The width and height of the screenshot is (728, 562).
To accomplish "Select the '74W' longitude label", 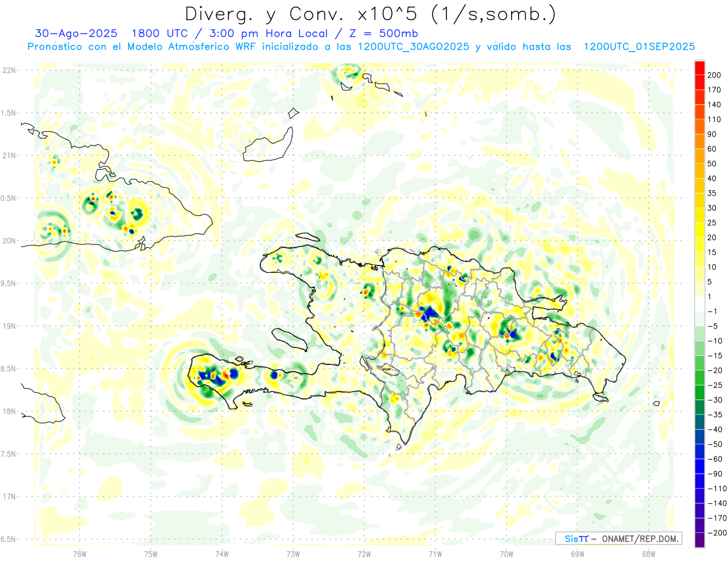I will tap(222, 554).
